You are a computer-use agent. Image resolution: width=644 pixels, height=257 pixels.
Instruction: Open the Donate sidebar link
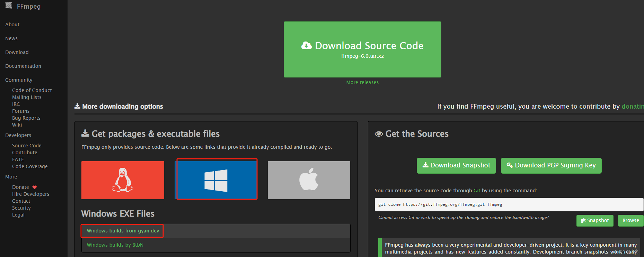click(20, 187)
